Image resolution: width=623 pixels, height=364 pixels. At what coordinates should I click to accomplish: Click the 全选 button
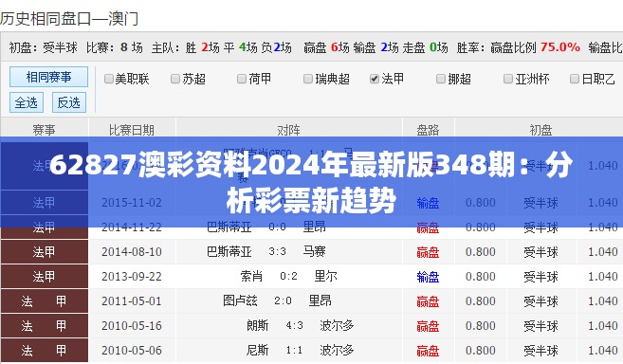tap(27, 102)
